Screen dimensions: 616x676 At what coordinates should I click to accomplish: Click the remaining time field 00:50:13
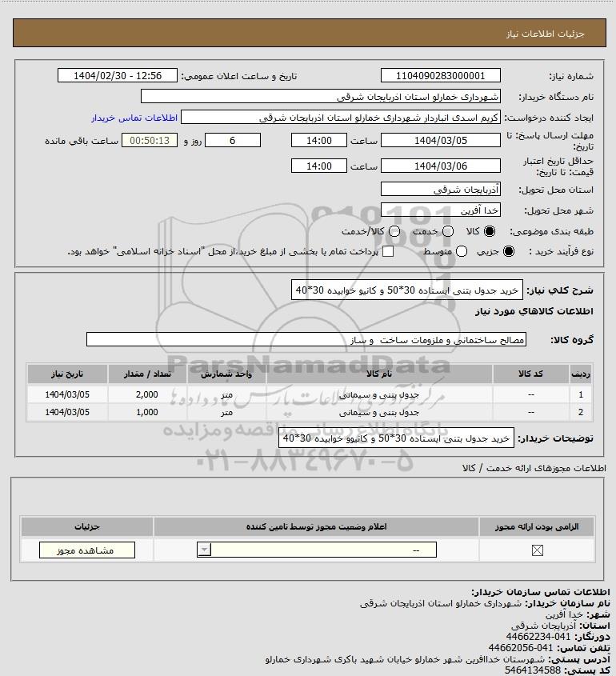(150, 140)
